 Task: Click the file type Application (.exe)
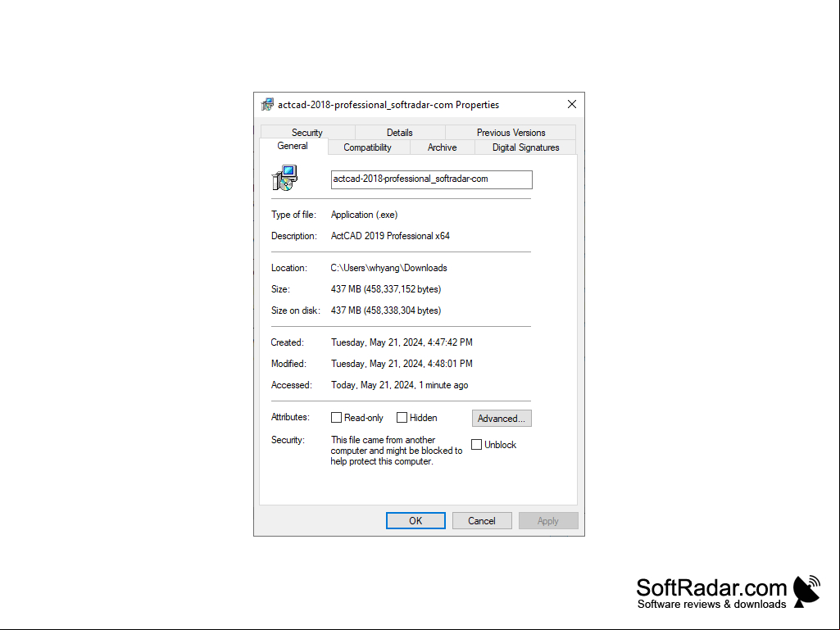click(x=365, y=215)
